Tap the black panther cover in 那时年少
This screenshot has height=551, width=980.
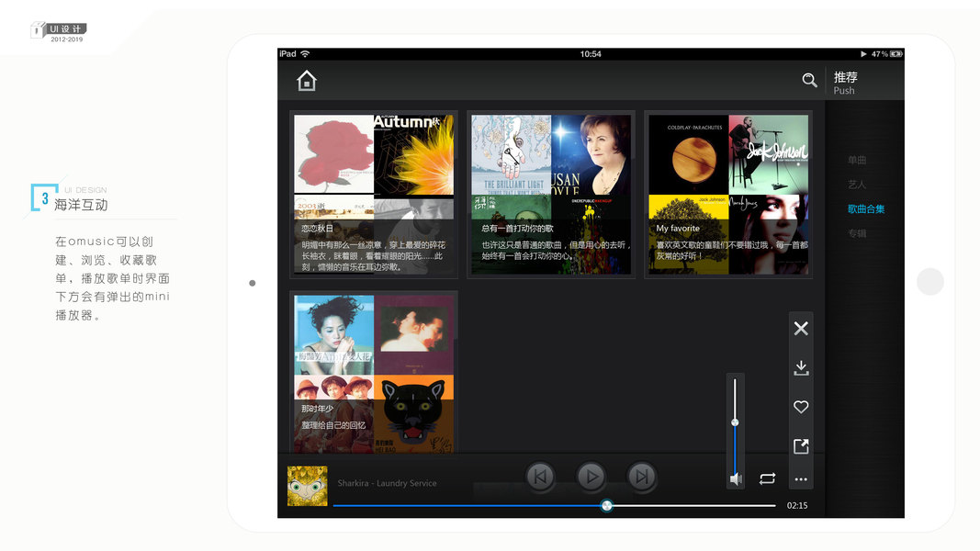(413, 413)
